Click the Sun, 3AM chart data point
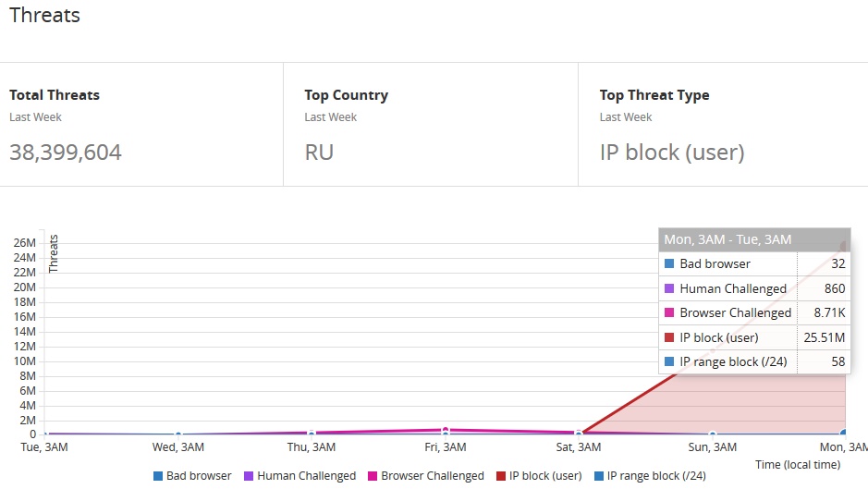The image size is (868, 489). point(713,434)
